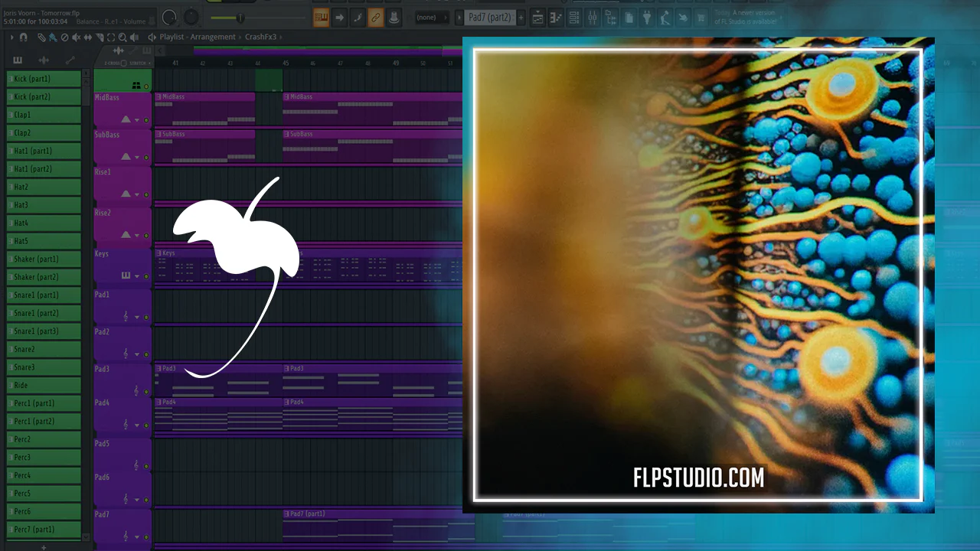Open the playlist options speaker icon

point(152,37)
